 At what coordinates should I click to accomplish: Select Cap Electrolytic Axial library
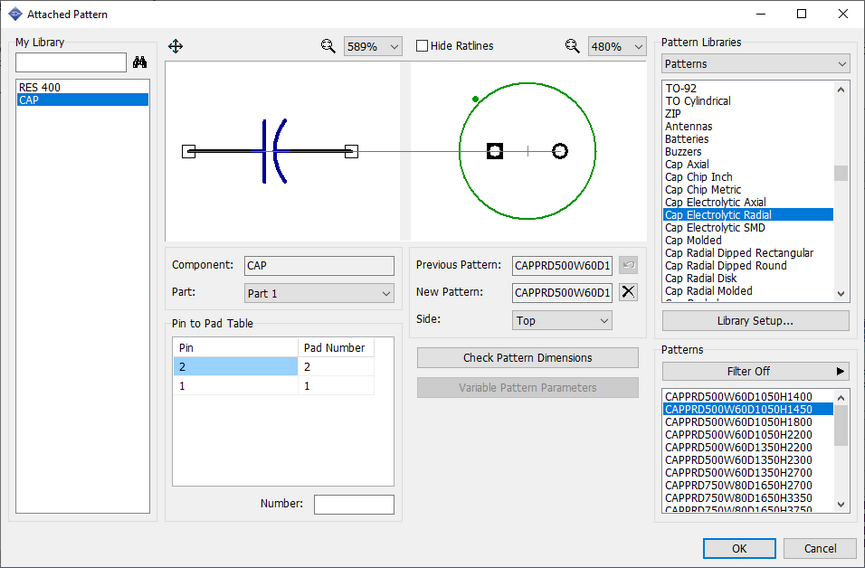coord(748,202)
